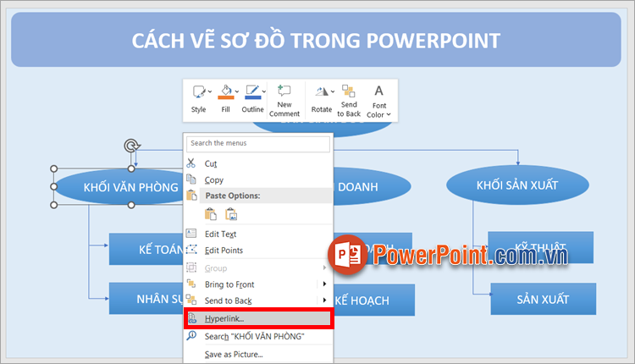Viewport: 635px width, 364px height.
Task: Click the context menu Send to Back icon
Action: pyautogui.click(x=191, y=300)
